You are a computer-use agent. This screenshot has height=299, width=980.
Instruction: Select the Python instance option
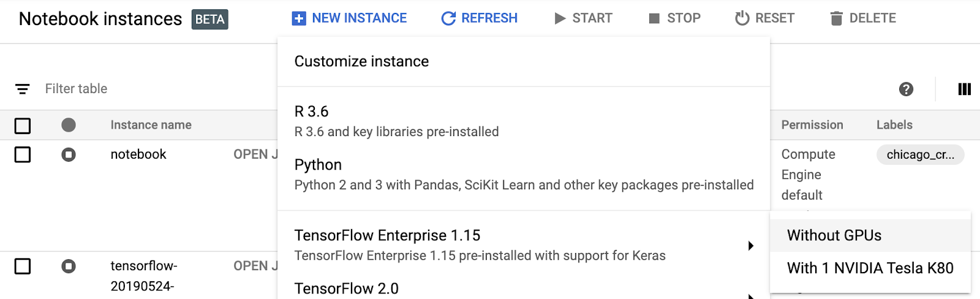pyautogui.click(x=523, y=174)
